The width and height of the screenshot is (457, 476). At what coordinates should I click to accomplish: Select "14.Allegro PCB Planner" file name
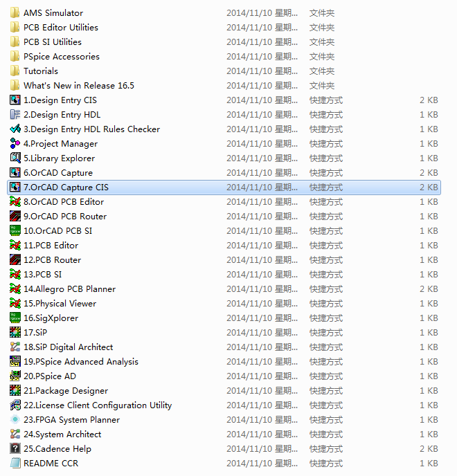pos(69,289)
